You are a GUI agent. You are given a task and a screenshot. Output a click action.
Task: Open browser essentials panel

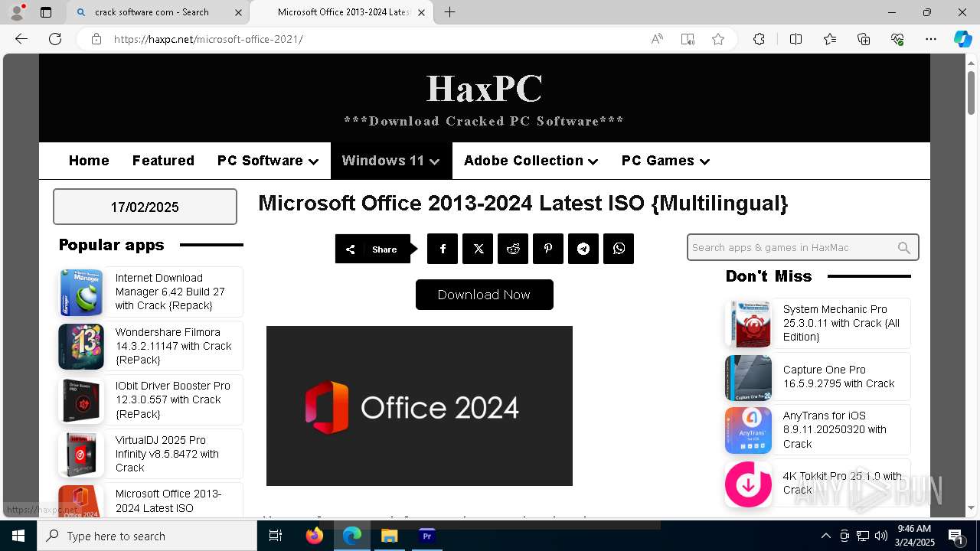(x=897, y=39)
